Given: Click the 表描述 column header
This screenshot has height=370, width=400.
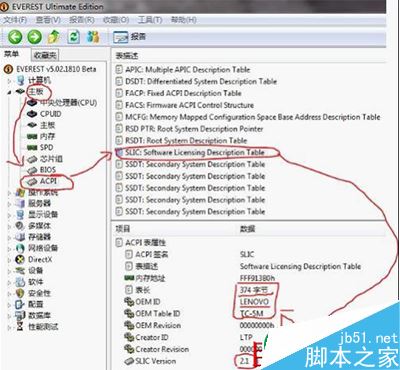Looking at the screenshot, I should (127, 56).
